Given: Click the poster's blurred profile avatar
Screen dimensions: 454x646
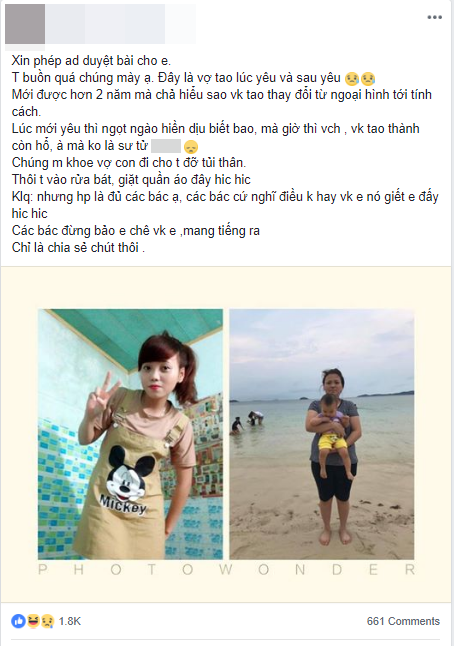Looking at the screenshot, I should tap(25, 24).
